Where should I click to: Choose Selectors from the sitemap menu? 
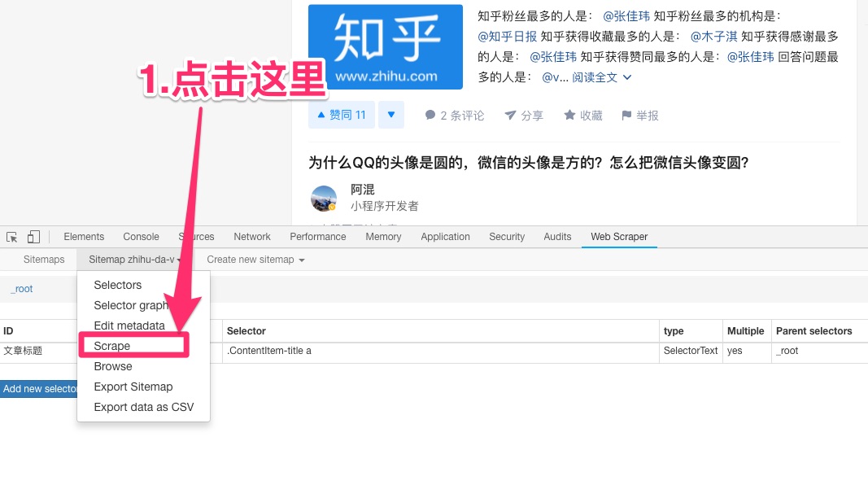point(117,285)
